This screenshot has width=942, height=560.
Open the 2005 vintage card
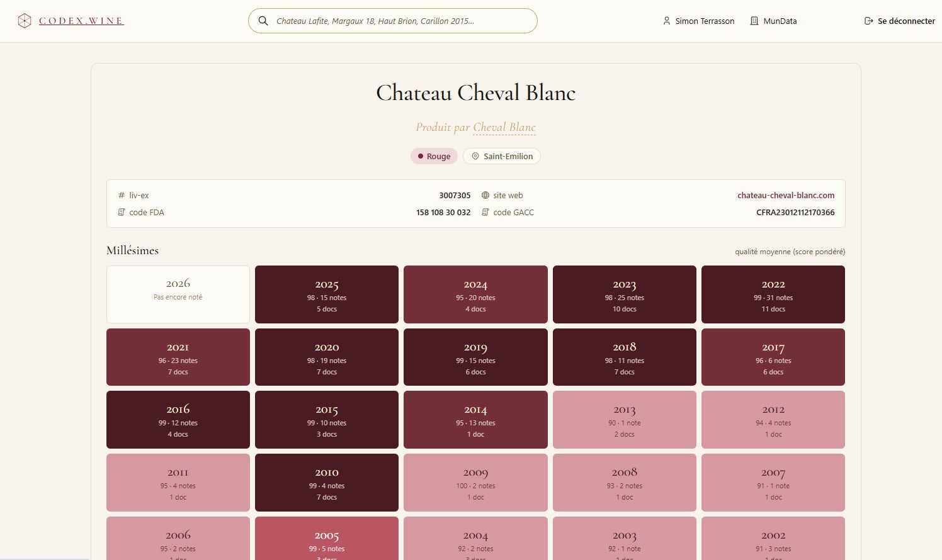coord(327,539)
